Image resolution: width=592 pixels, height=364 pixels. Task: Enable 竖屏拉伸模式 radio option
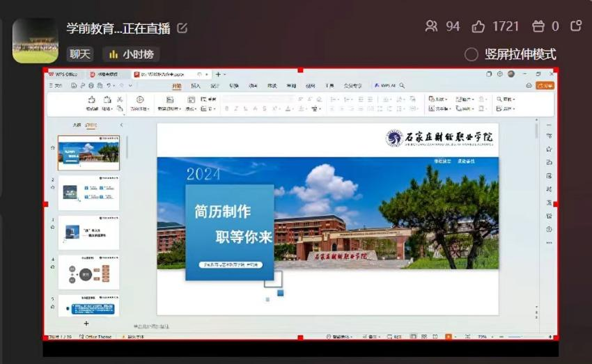tap(472, 54)
